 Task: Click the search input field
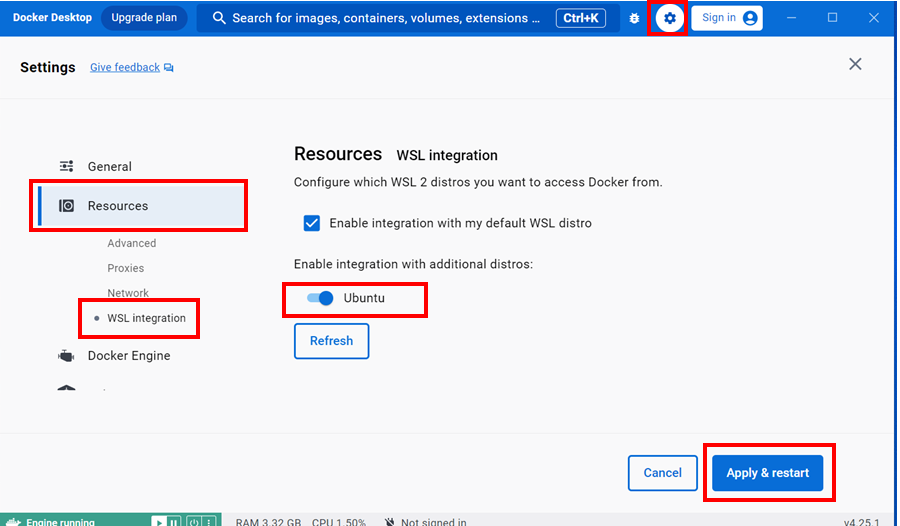point(408,18)
